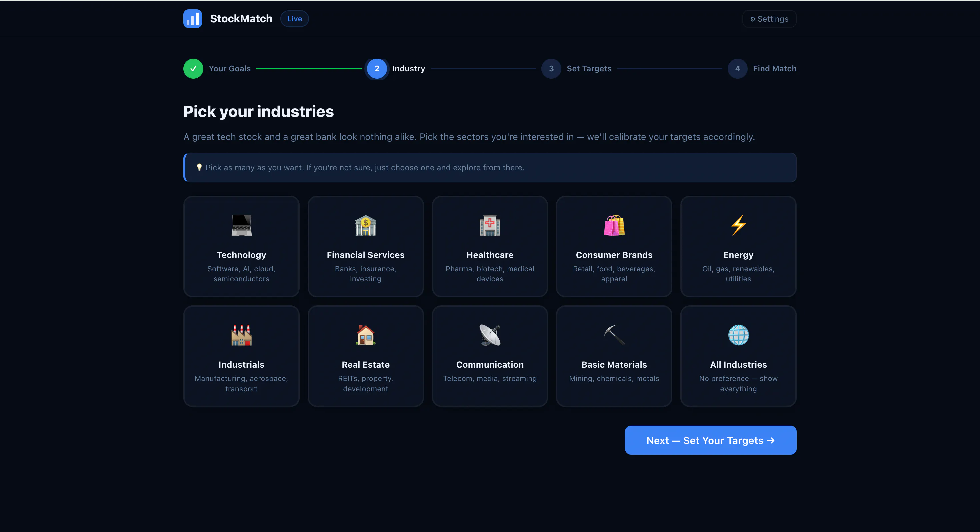Click the Find Match step label

pyautogui.click(x=775, y=68)
